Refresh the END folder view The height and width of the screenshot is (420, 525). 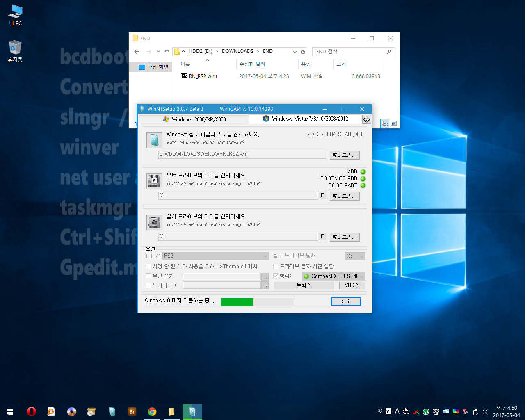pyautogui.click(x=303, y=51)
